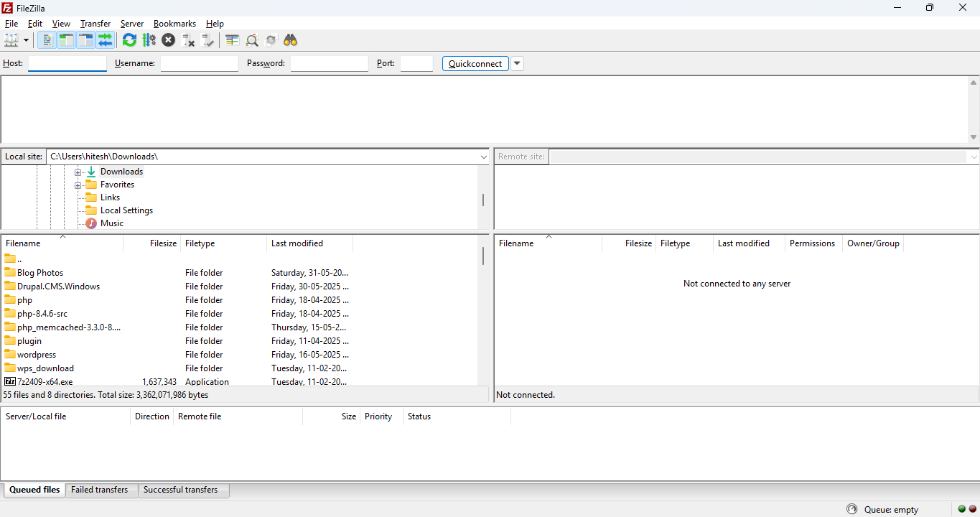Toggle synchronized browsing
This screenshot has height=517, width=980.
tap(271, 40)
